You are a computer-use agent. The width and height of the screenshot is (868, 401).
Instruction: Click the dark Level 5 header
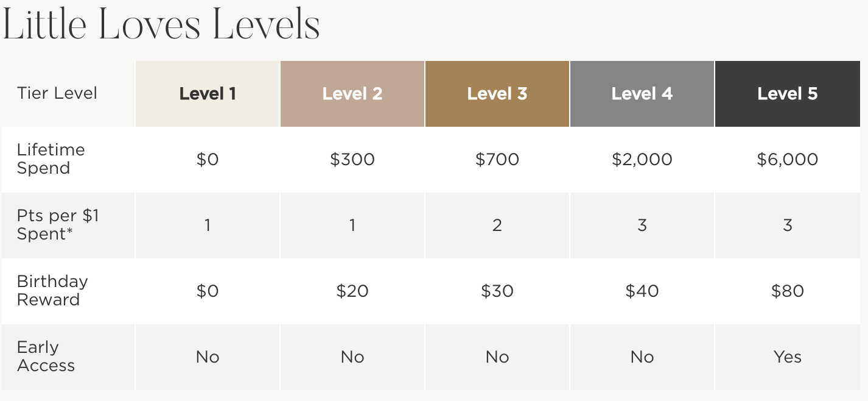[x=788, y=94]
